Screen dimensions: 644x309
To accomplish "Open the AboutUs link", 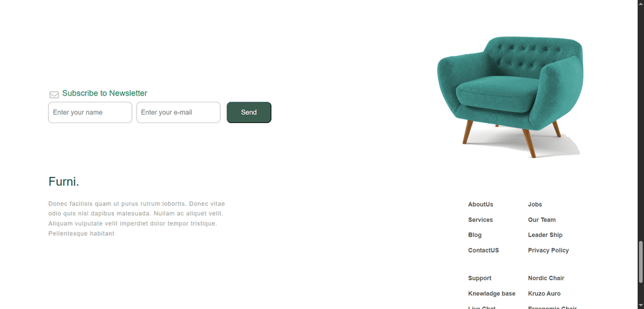I will tap(480, 204).
